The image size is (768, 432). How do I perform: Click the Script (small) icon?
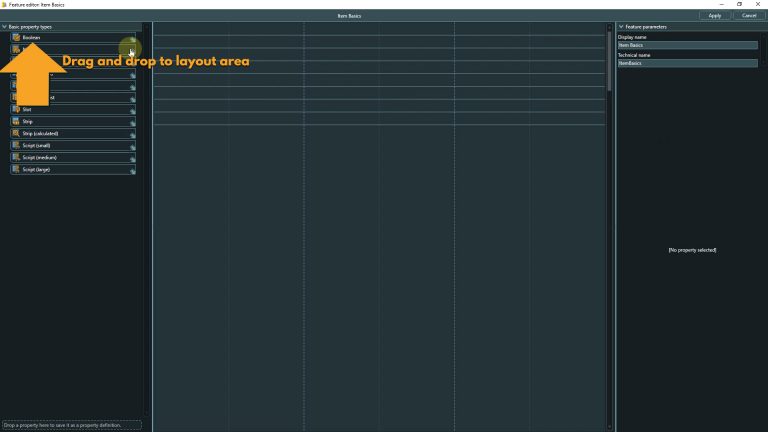pos(16,145)
